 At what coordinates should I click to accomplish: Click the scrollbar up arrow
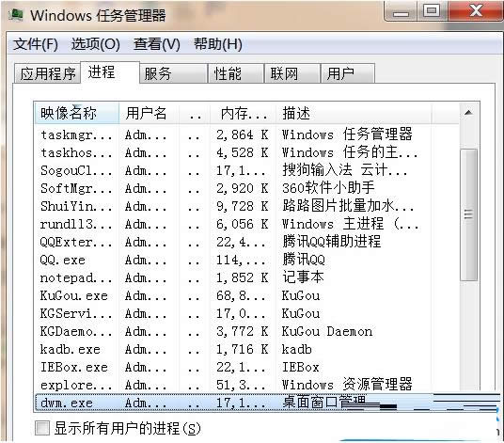[x=468, y=113]
